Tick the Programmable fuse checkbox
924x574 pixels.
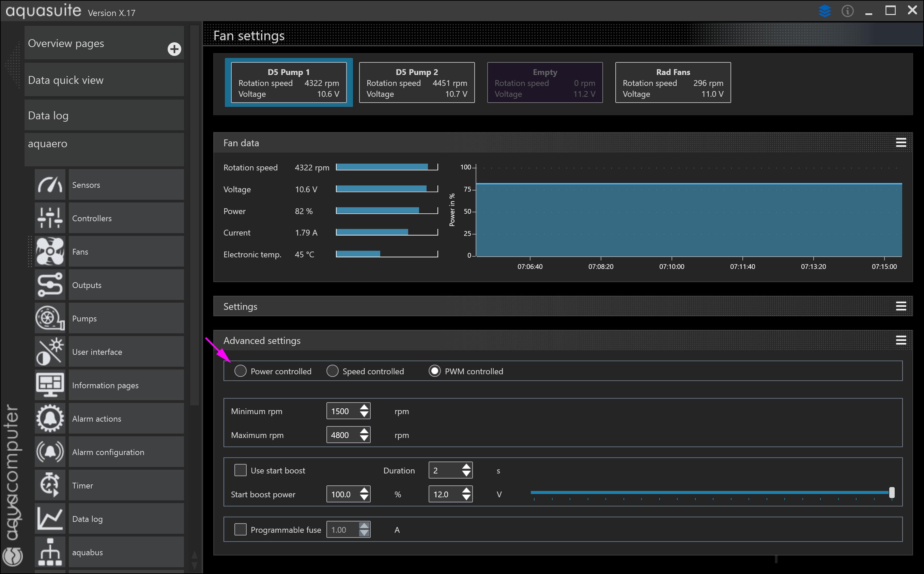tap(240, 529)
